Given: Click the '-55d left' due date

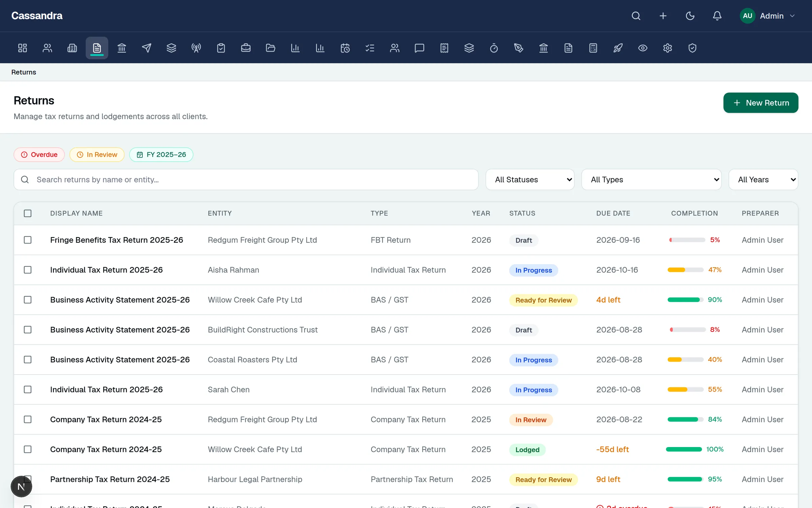Looking at the screenshot, I should (612, 449).
